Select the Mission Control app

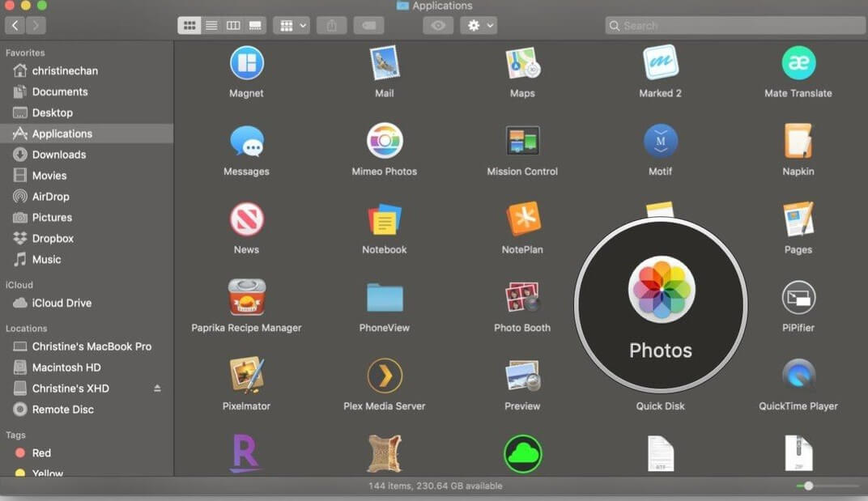(x=522, y=141)
